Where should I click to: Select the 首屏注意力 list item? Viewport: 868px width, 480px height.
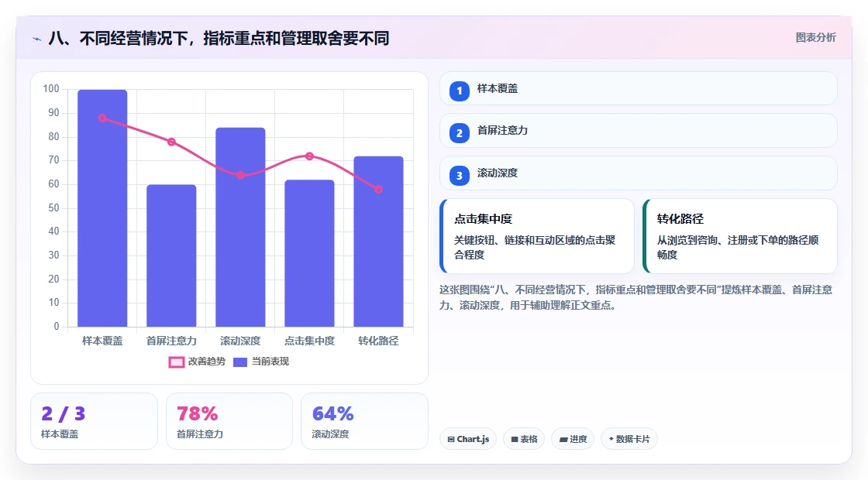tap(639, 131)
